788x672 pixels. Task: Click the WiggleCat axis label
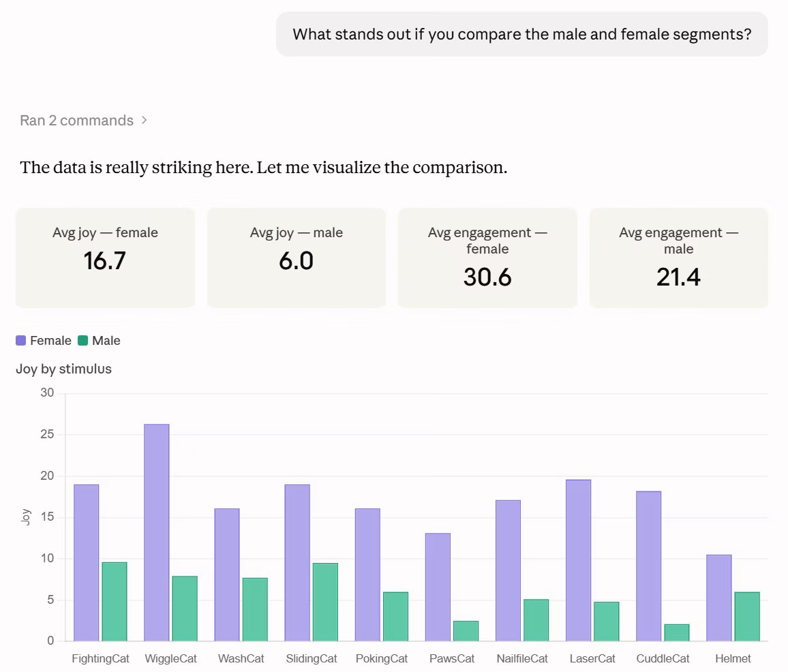(171, 658)
